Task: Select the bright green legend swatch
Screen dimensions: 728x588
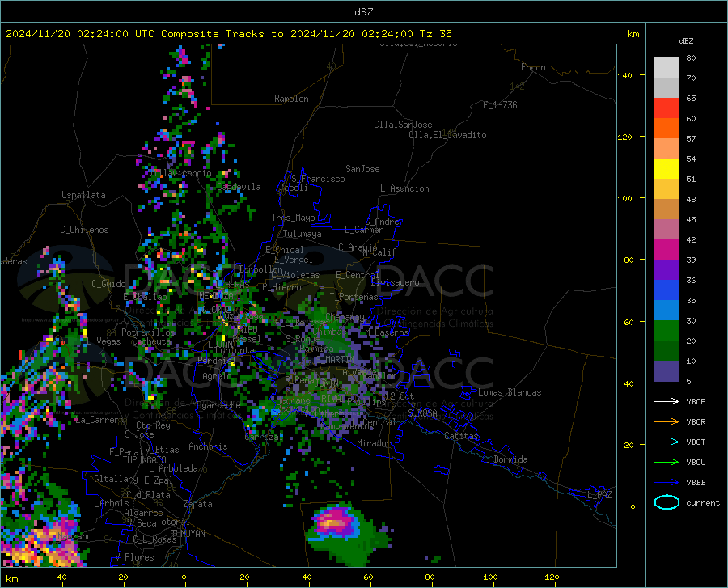Action: (x=667, y=331)
